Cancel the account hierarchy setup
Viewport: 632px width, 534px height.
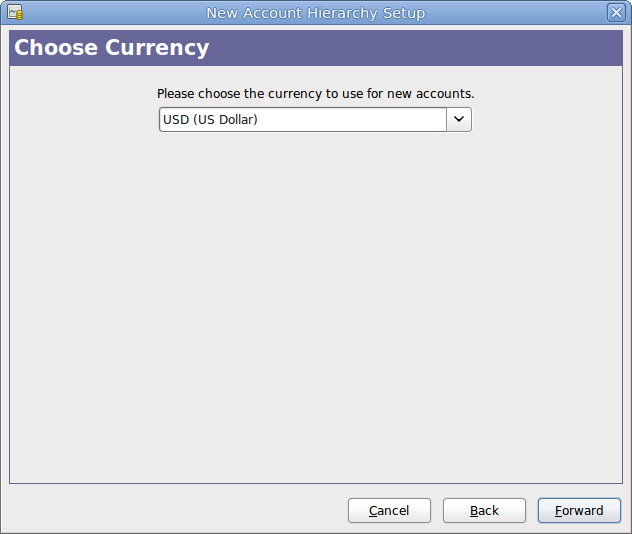coord(389,511)
